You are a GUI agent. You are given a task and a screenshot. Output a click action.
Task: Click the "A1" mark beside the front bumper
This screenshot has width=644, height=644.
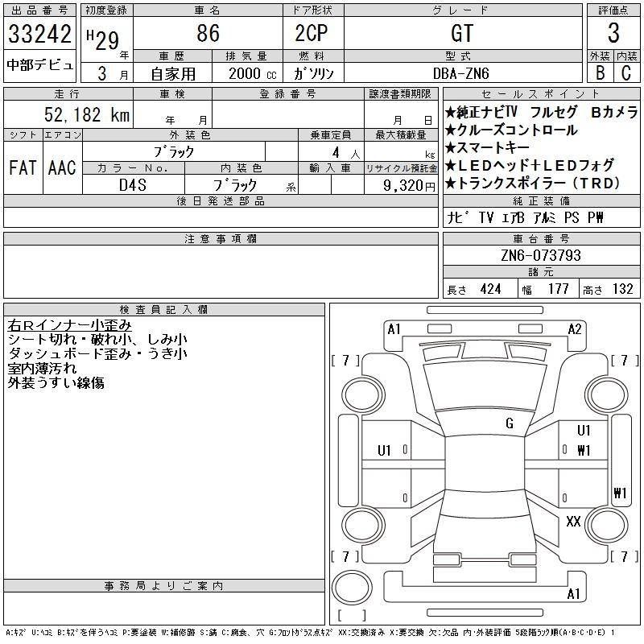point(394,329)
